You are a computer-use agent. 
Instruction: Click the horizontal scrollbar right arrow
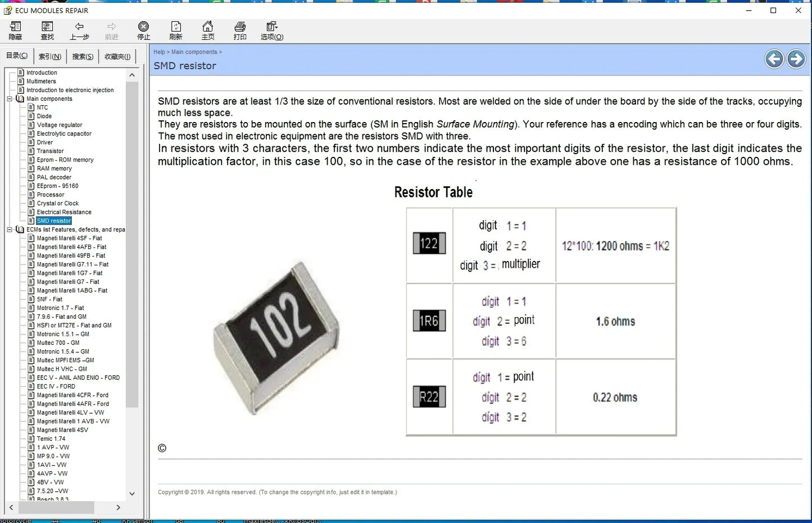point(118,507)
